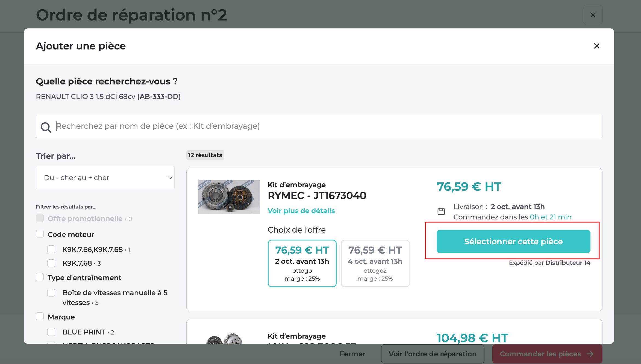Click the RYMEC clutch kit product image
Viewport: 641px width, 364px height.
click(x=229, y=197)
